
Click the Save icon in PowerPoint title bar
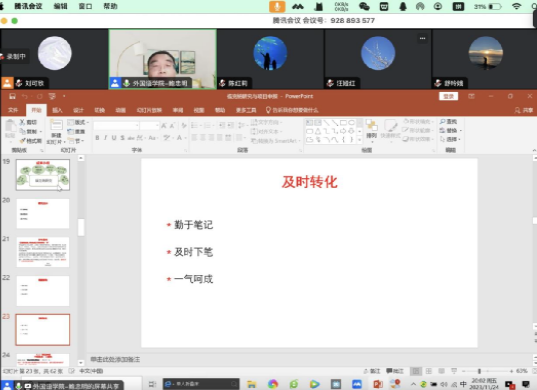[x=12, y=96]
